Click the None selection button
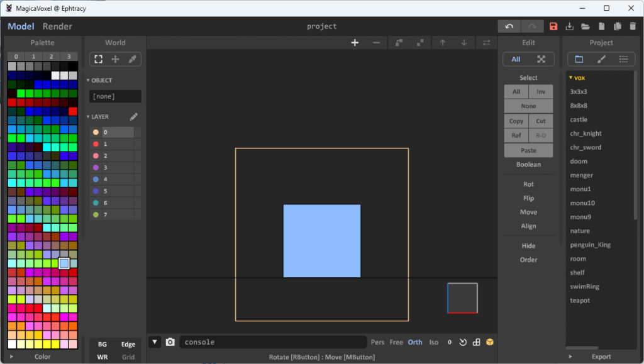This screenshot has height=364, width=644. click(x=528, y=106)
